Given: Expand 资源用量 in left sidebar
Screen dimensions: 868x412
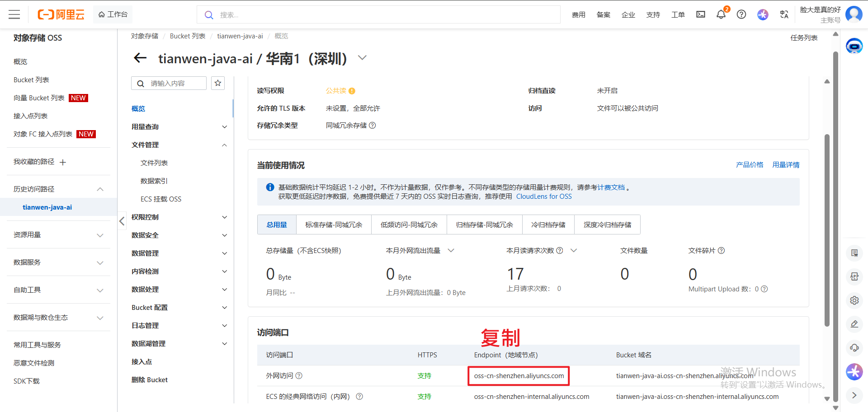Looking at the screenshot, I should [x=100, y=235].
